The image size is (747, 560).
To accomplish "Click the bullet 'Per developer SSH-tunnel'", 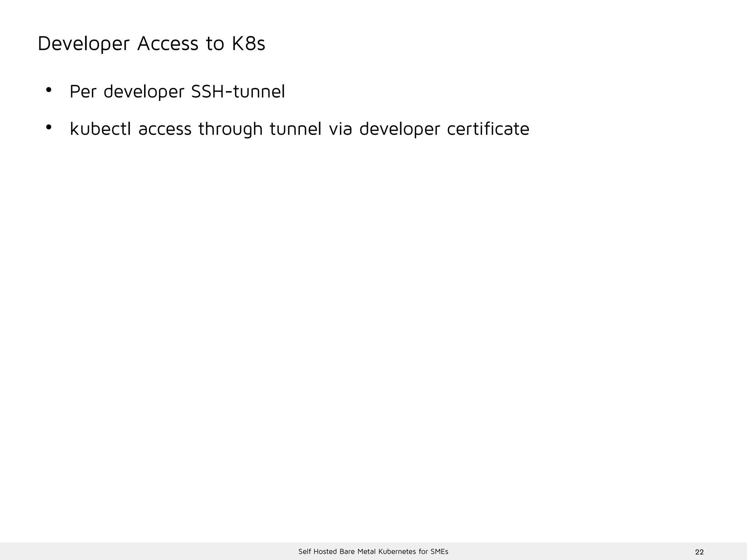I will coord(177,92).
